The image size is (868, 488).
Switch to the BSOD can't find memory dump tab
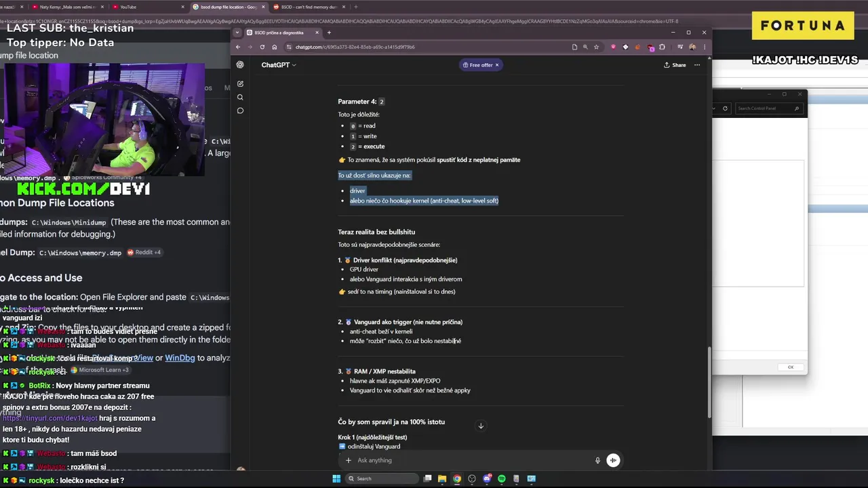(310, 7)
